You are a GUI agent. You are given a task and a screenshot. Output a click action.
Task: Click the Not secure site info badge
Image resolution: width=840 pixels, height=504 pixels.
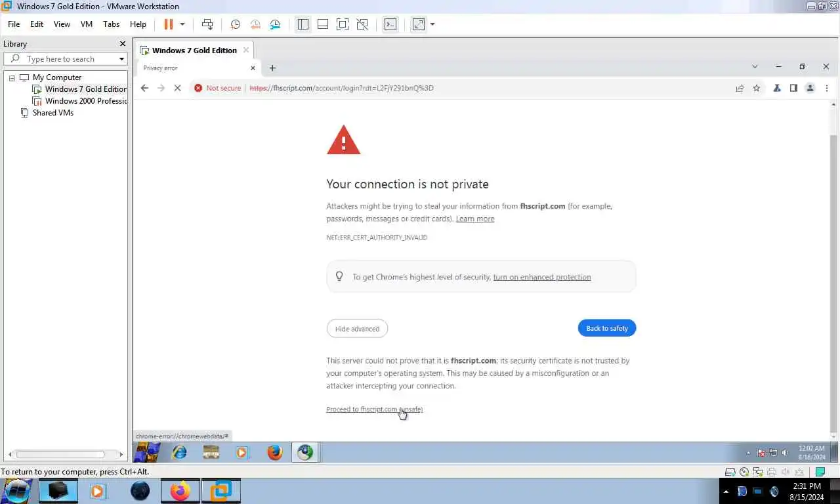(x=217, y=88)
